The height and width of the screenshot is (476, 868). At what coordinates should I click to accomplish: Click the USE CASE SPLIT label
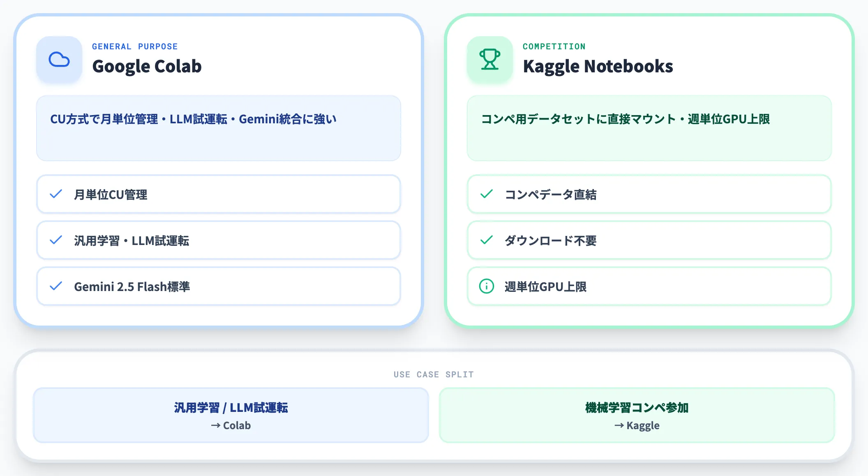point(434,374)
